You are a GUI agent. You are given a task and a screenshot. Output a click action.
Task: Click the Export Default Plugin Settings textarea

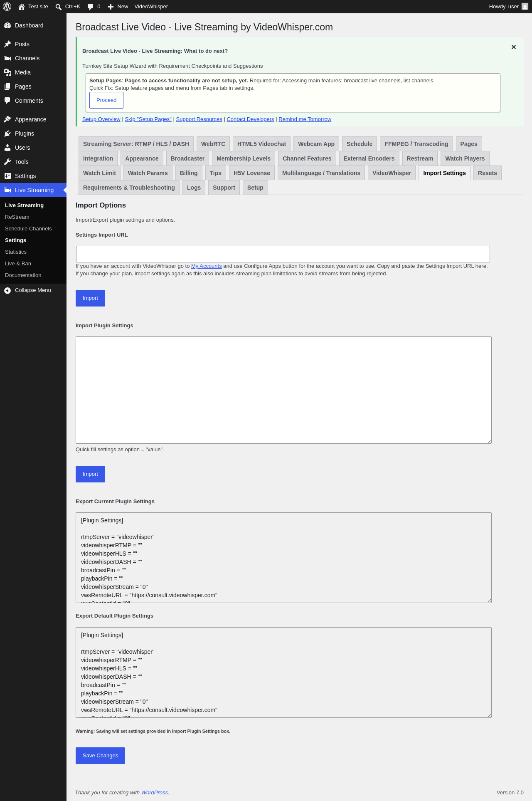(x=283, y=672)
